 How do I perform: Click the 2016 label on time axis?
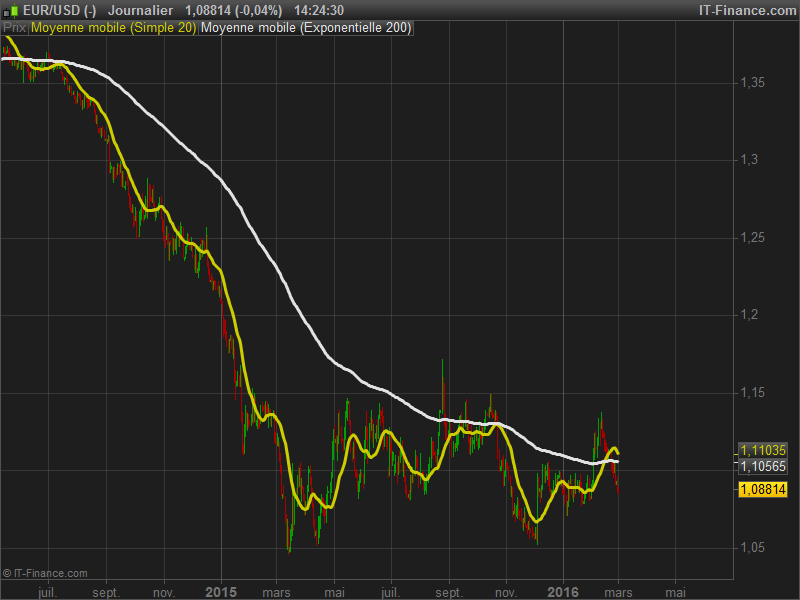(563, 592)
